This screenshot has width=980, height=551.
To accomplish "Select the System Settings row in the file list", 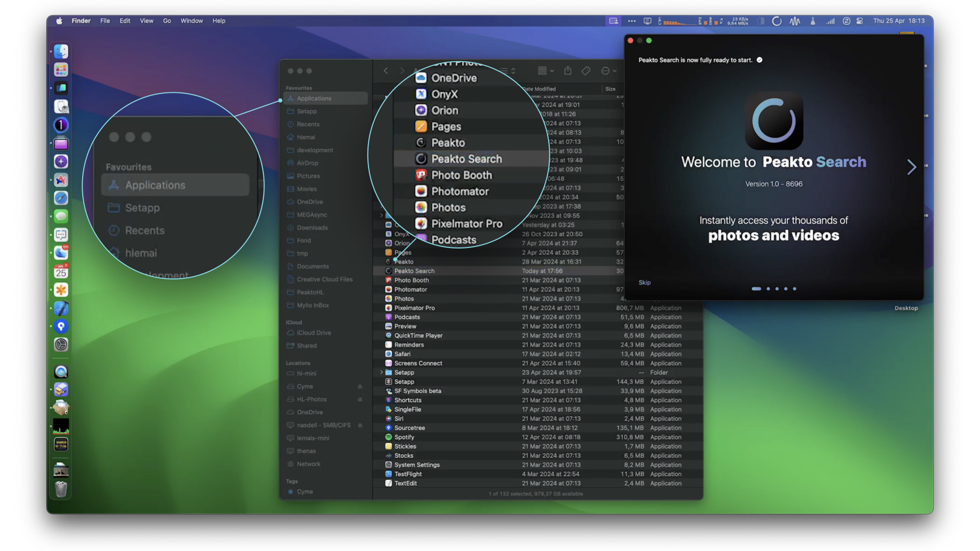I will coord(537,465).
